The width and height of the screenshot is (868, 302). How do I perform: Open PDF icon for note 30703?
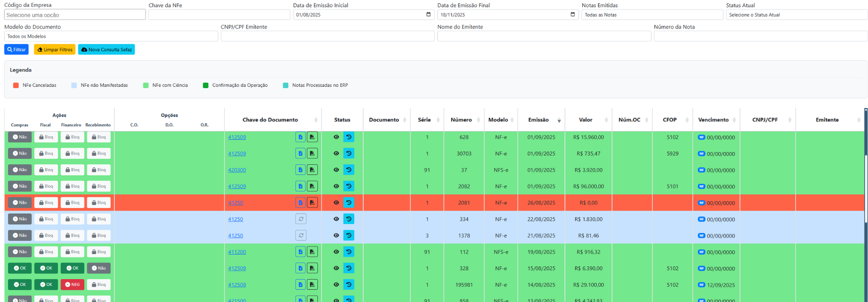(x=312, y=154)
